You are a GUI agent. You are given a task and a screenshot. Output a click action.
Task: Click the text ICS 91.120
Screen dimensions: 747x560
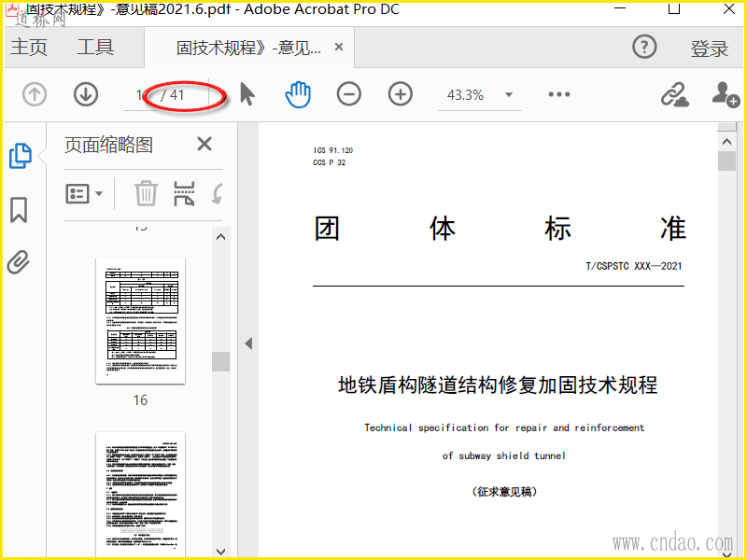(333, 150)
